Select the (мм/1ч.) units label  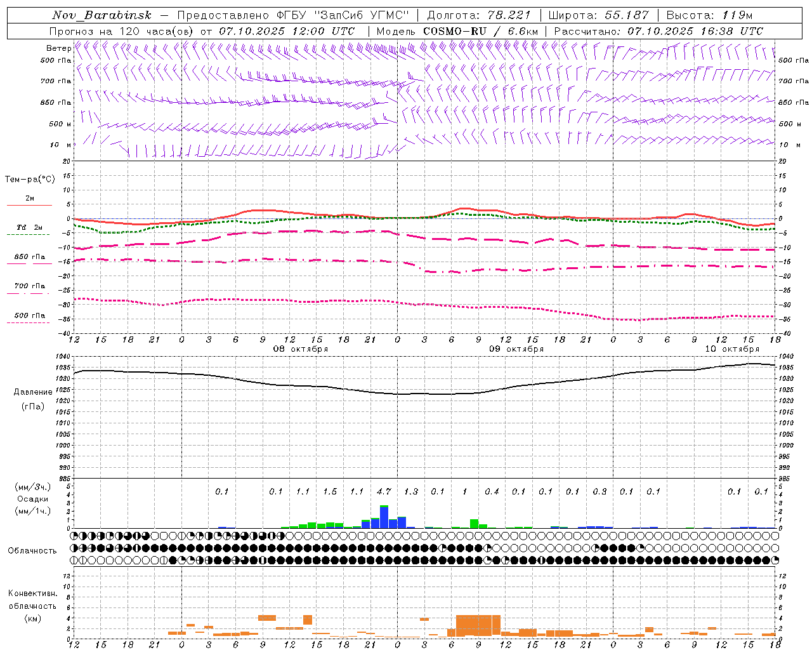click(32, 511)
